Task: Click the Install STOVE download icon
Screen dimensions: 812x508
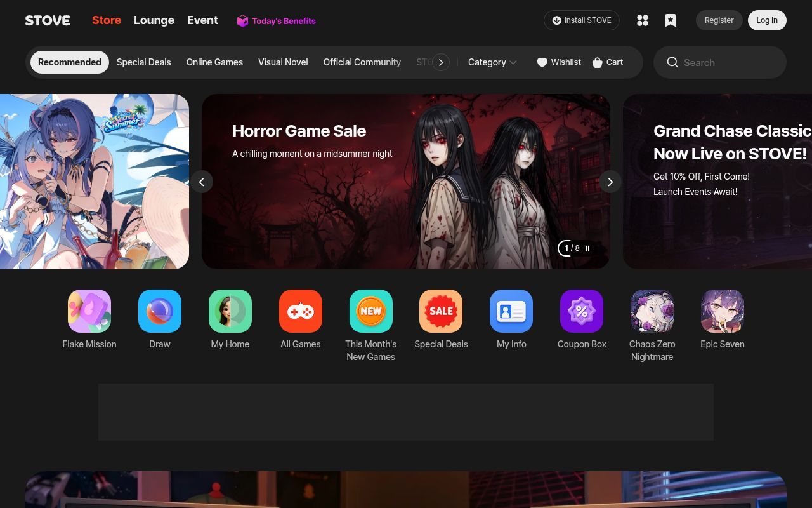Action: coord(556,20)
